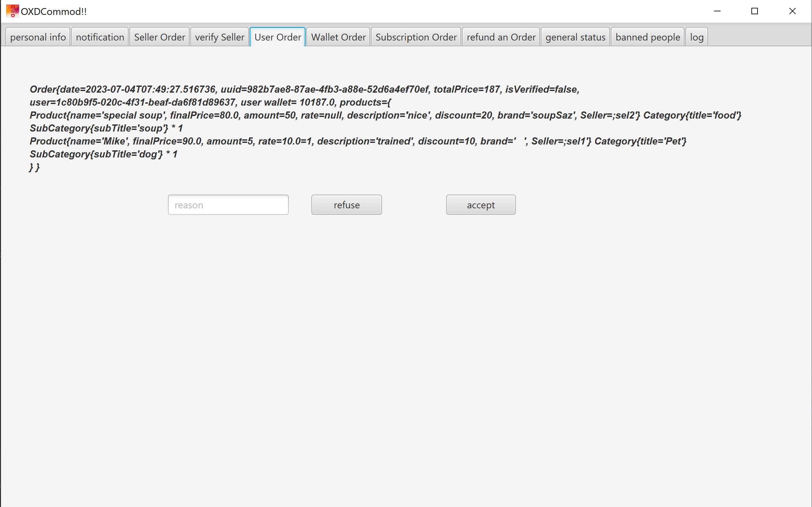Click the reason text field
Screen dimensions: 812x507
(228, 205)
